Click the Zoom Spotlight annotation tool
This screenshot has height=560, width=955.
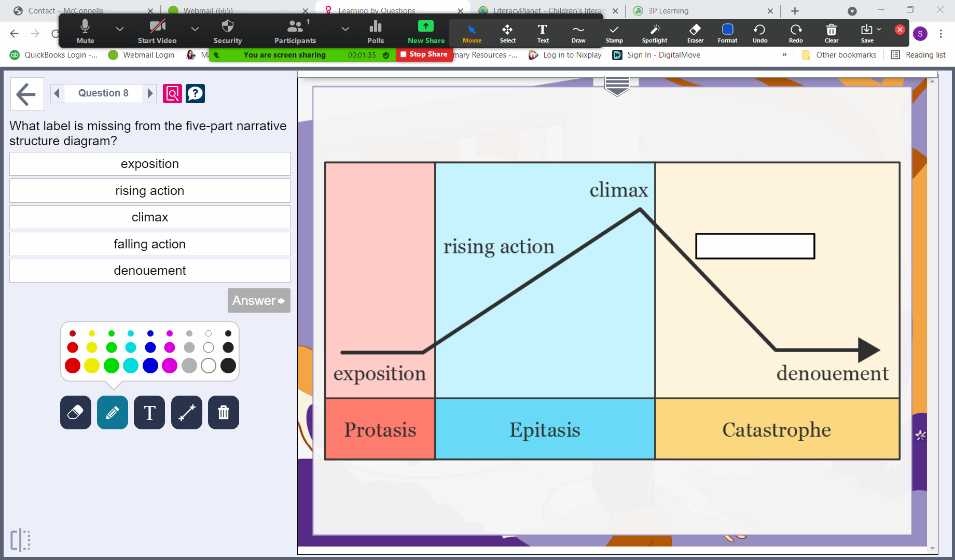[655, 33]
